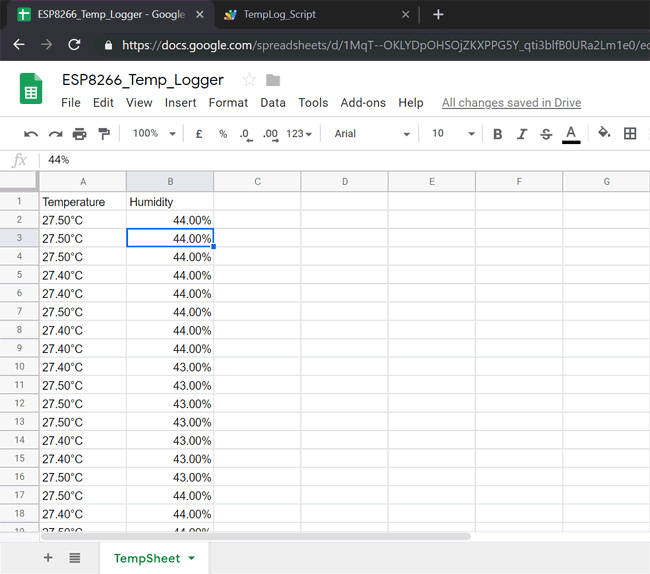Image resolution: width=650 pixels, height=574 pixels.
Task: Select column G header
Action: pos(606,182)
